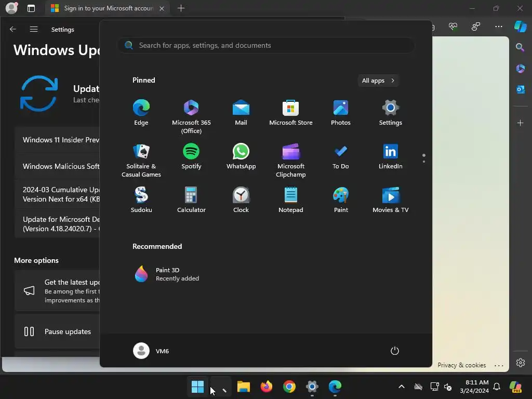The image size is (532, 399).
Task: Click Pause updates in Settings window
Action: [57, 331]
